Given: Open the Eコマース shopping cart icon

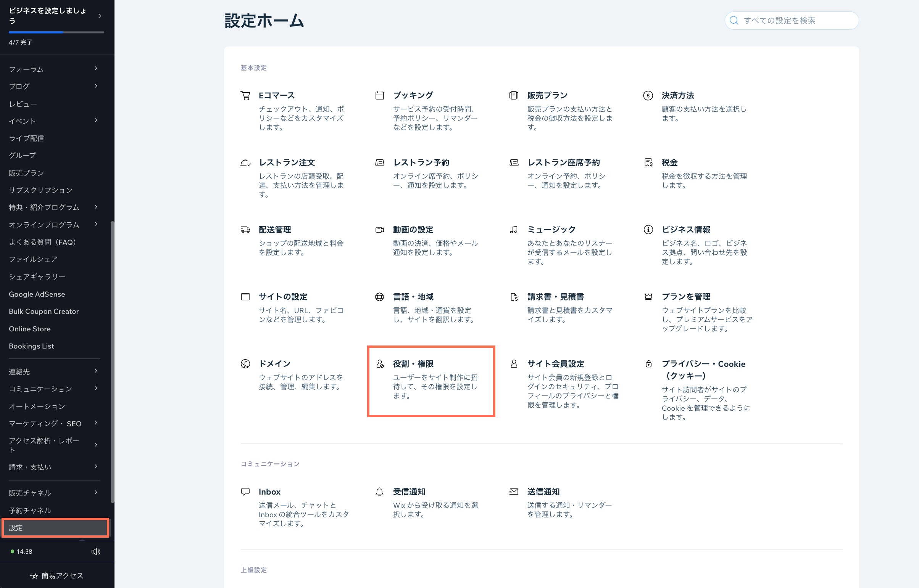Looking at the screenshot, I should [x=246, y=95].
